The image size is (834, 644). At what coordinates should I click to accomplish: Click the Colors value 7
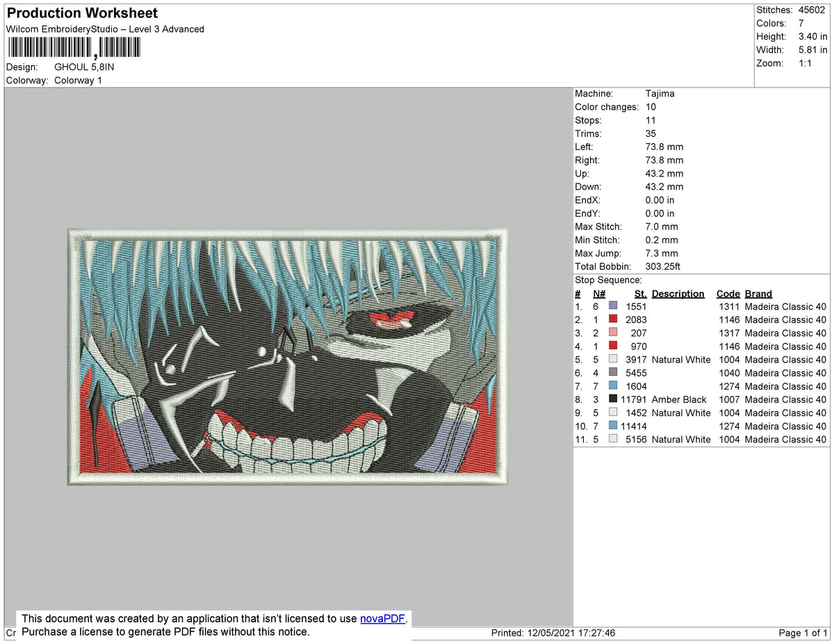click(x=801, y=24)
